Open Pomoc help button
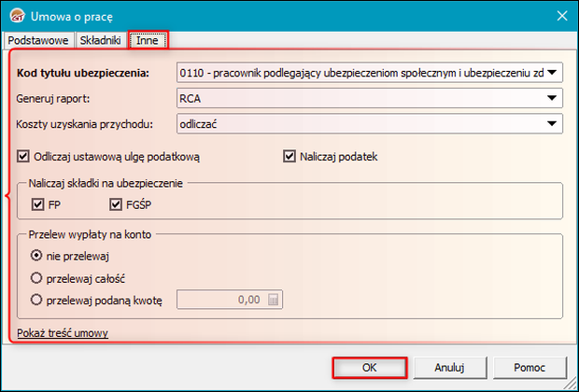 tap(530, 367)
